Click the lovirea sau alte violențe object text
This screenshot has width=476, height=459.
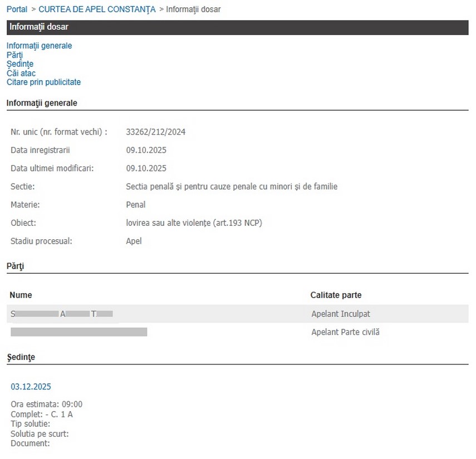[194, 223]
